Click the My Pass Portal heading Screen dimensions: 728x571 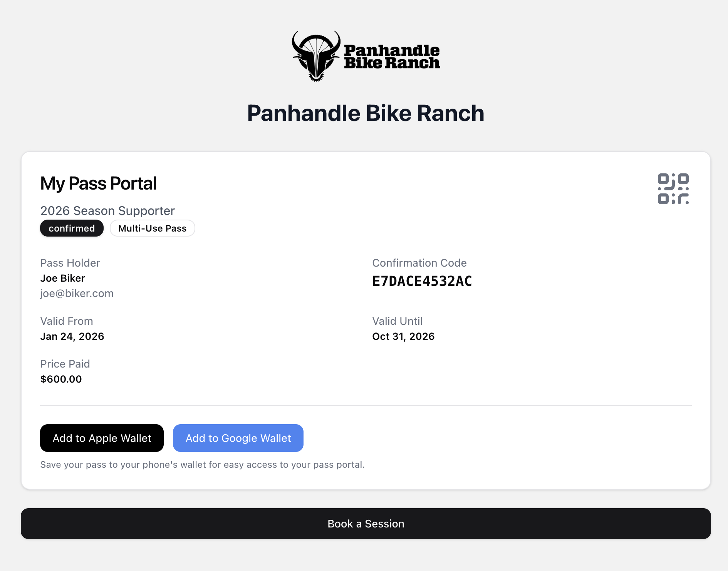point(98,183)
